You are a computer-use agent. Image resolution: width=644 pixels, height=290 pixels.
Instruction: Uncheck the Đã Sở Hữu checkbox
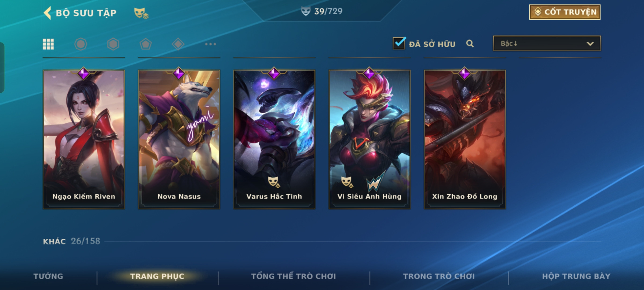pos(399,43)
